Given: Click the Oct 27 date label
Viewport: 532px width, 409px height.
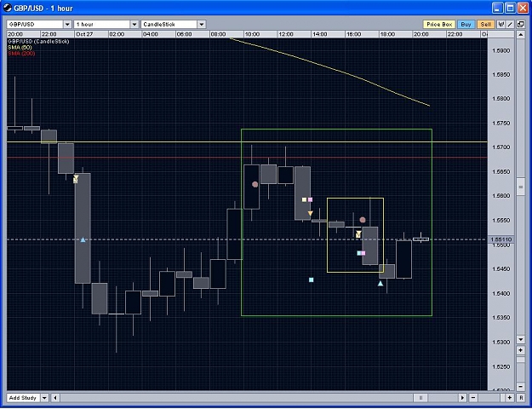Looking at the screenshot, I should pyautogui.click(x=84, y=34).
